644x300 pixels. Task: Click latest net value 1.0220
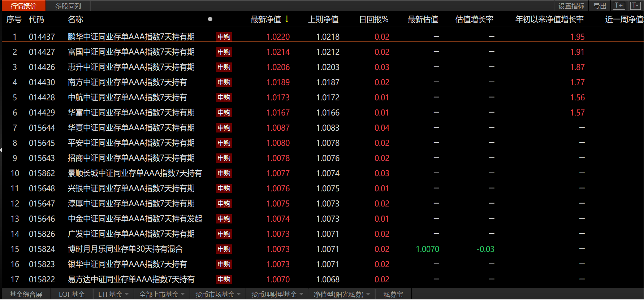[x=278, y=37]
